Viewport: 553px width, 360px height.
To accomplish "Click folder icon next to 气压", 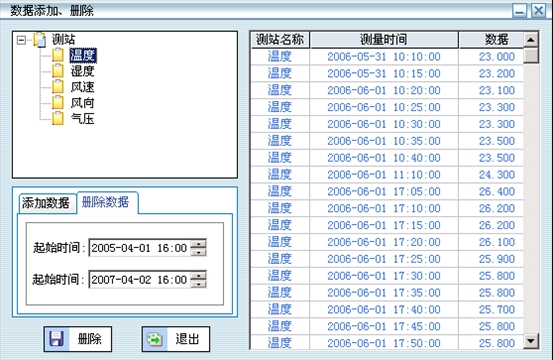I will pos(58,118).
